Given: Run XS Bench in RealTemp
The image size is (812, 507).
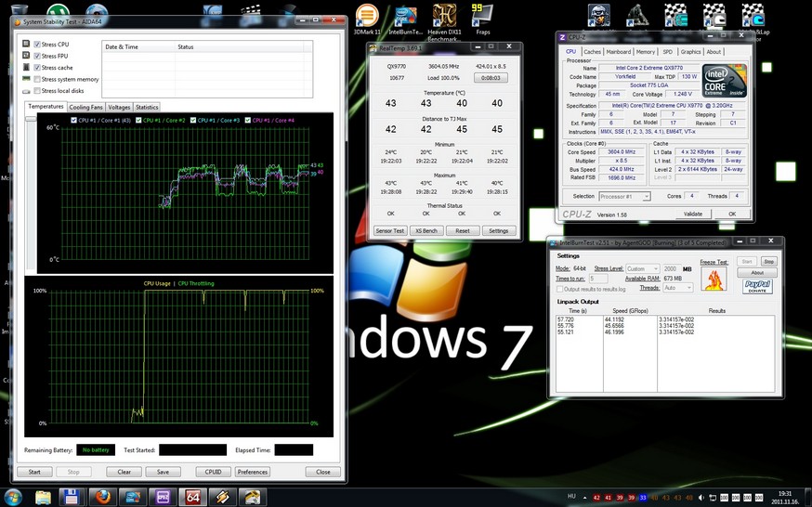Looking at the screenshot, I should tap(426, 230).
